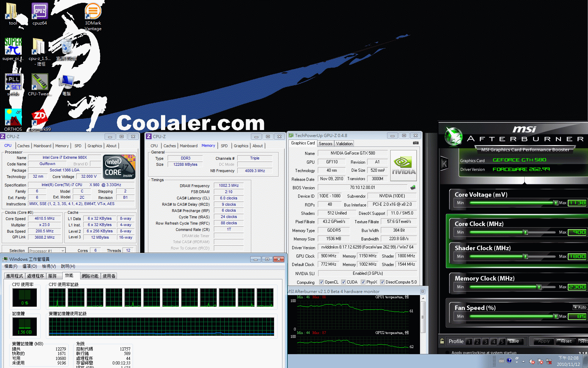Open the Action Center flag tray icon
The height and width of the screenshot is (368, 588).
540,361
